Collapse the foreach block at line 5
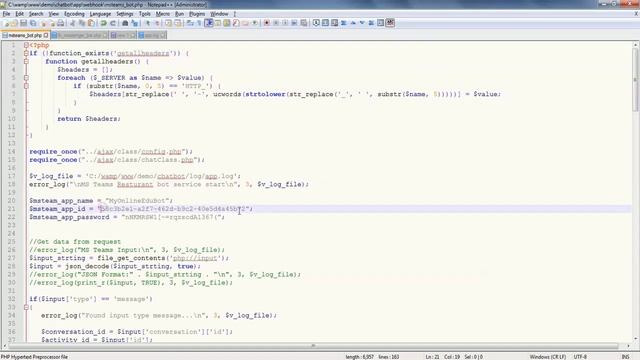 click(26, 78)
